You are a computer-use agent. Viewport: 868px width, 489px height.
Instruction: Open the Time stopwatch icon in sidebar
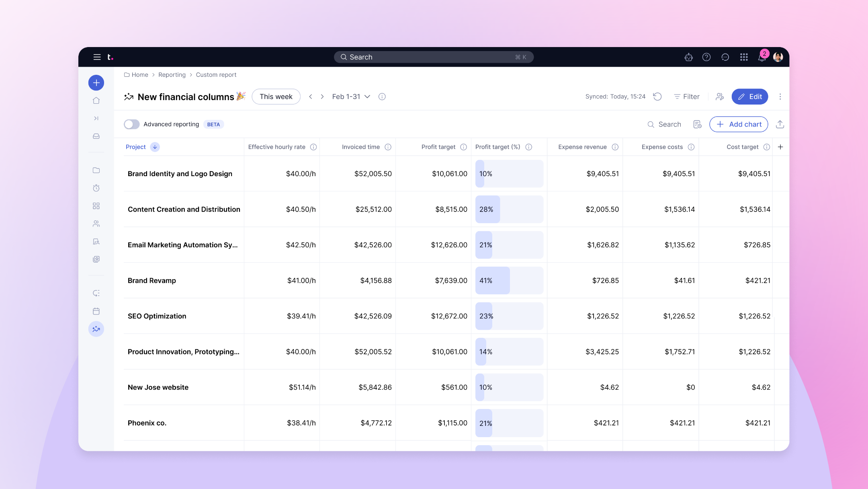pos(96,188)
